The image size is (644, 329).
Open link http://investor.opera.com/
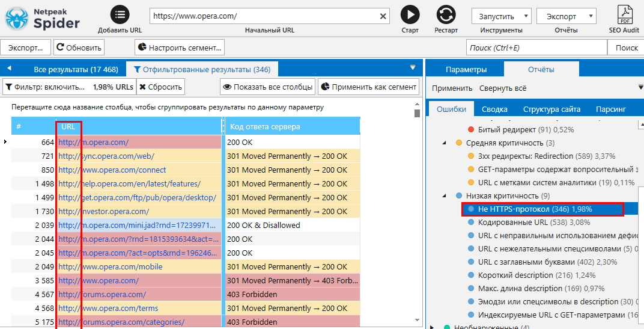[x=103, y=211]
